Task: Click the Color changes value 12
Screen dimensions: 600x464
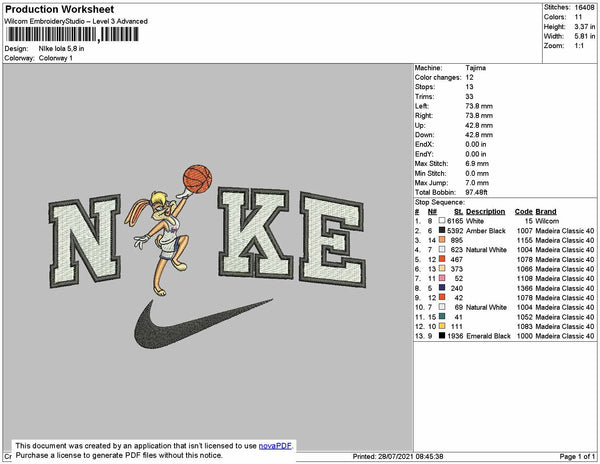Action: 469,77
